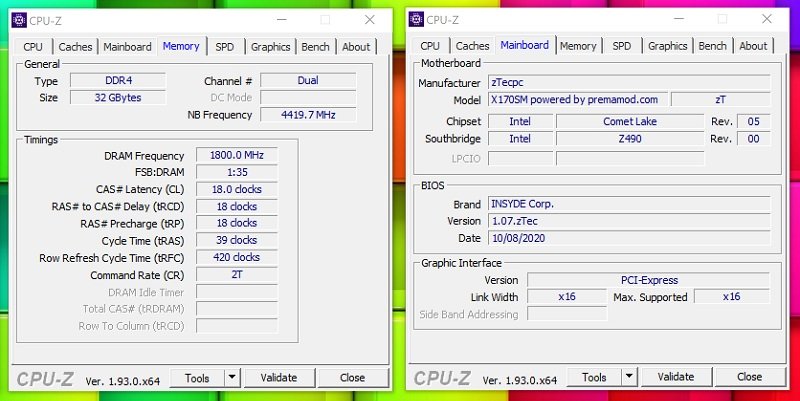Click Chipset vendor Intel field
This screenshot has width=800, height=401.
click(x=520, y=121)
